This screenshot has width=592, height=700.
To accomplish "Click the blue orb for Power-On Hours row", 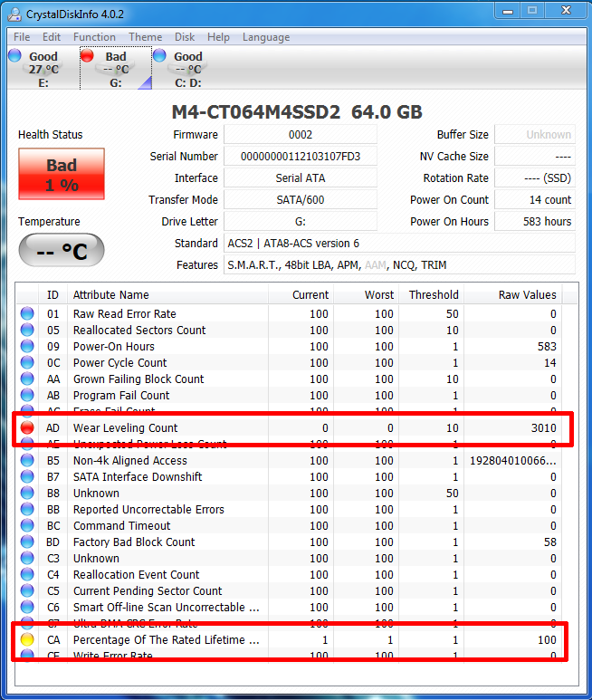I will (27, 346).
